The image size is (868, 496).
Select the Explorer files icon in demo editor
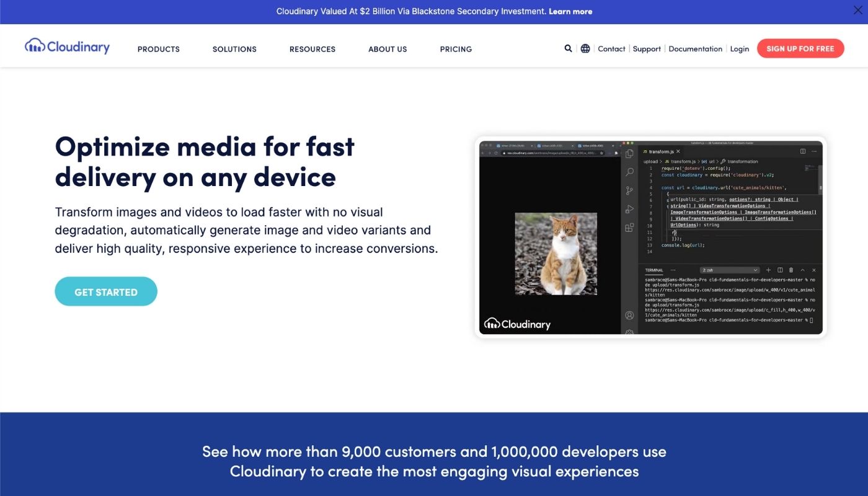pos(629,154)
